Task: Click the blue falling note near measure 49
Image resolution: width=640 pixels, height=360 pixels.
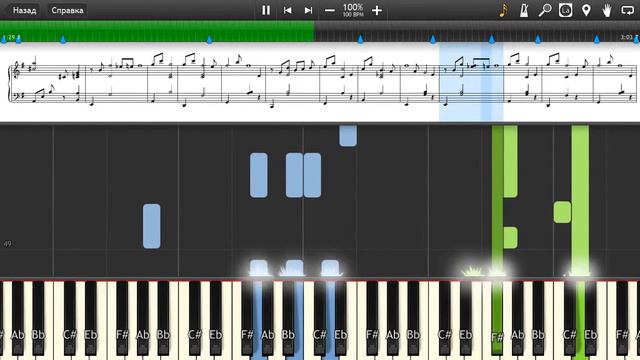Action: point(151,226)
